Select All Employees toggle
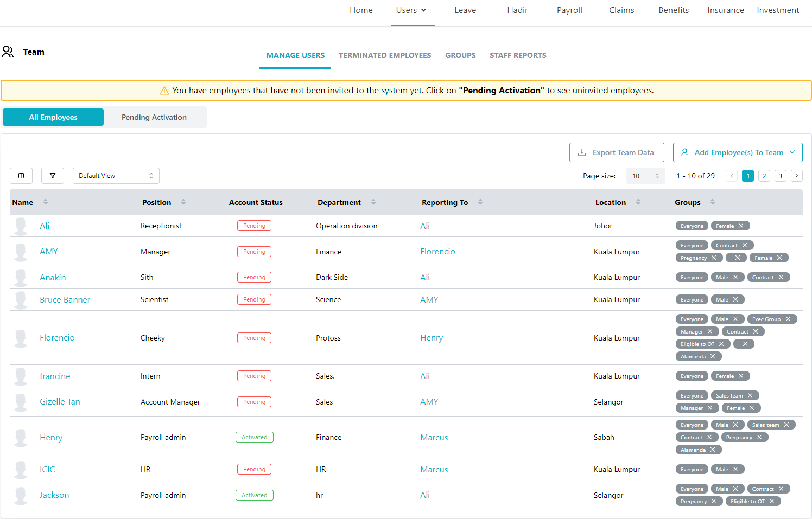This screenshot has width=812, height=519. click(53, 117)
